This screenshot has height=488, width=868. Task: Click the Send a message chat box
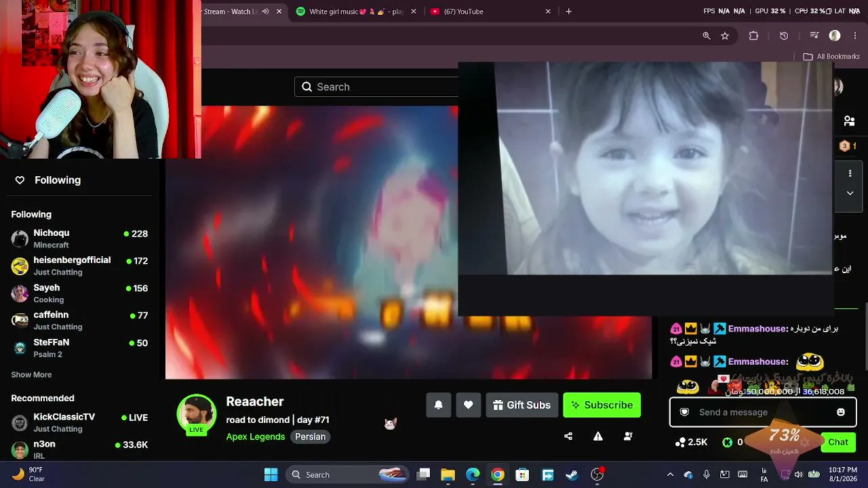[x=762, y=412]
